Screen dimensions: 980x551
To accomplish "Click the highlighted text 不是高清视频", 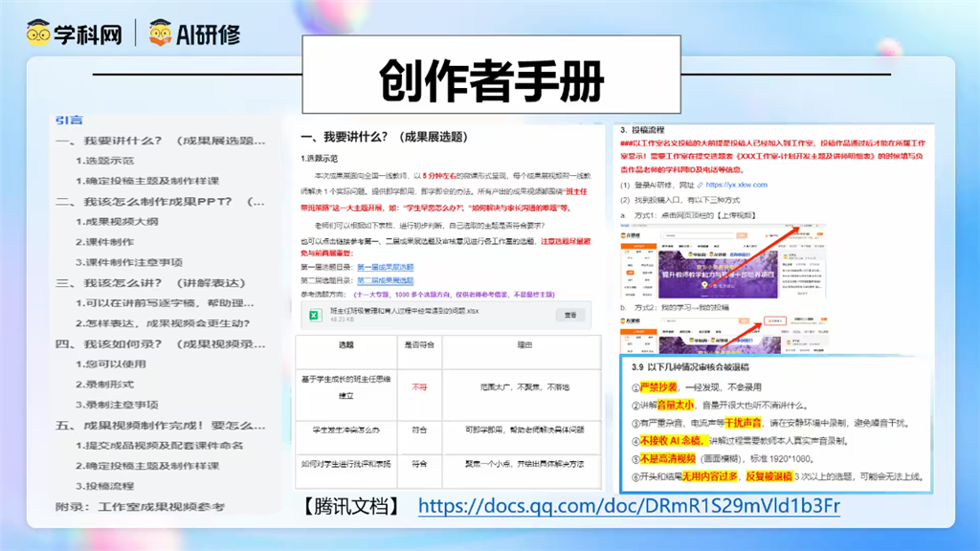I will [x=667, y=458].
